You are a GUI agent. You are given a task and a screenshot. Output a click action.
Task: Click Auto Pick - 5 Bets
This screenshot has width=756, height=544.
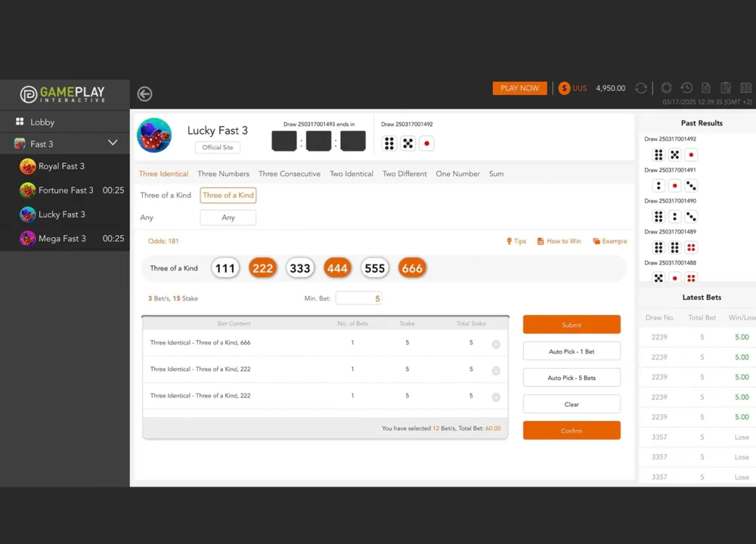pos(572,377)
